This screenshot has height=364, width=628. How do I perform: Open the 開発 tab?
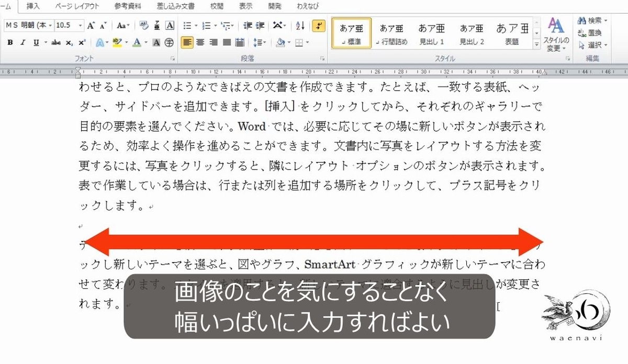[x=274, y=6]
